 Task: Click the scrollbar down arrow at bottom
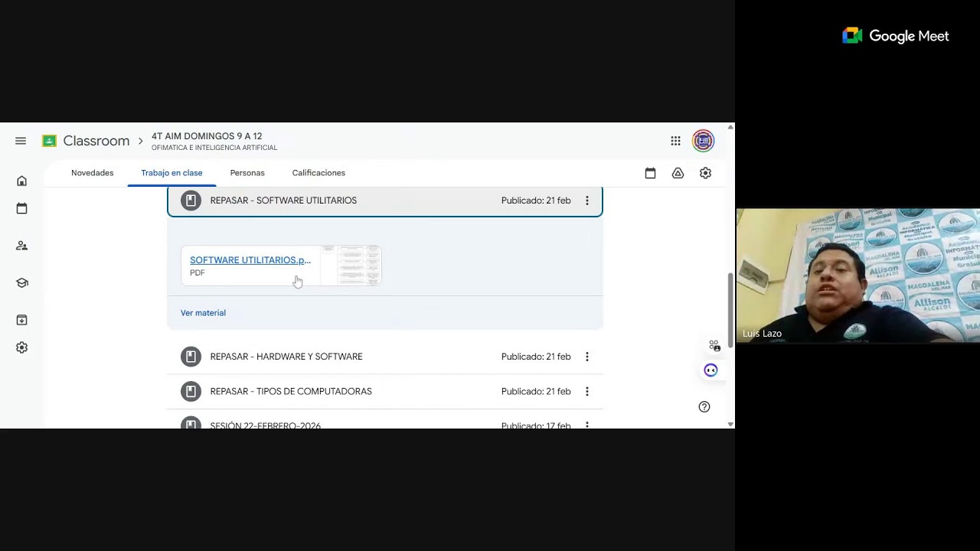(730, 424)
